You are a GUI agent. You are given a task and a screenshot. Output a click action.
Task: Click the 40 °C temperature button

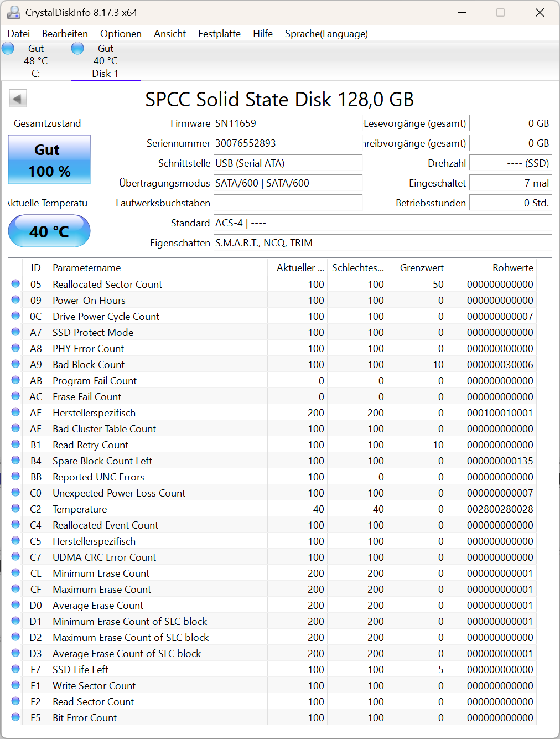[49, 231]
